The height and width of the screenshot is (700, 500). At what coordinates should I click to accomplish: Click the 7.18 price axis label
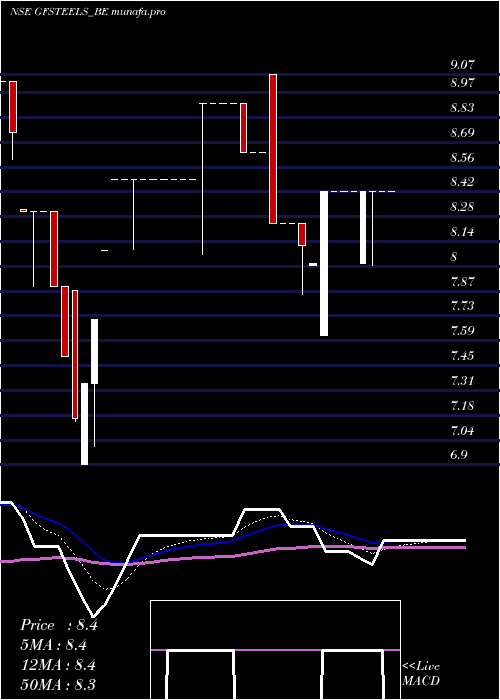462,406
